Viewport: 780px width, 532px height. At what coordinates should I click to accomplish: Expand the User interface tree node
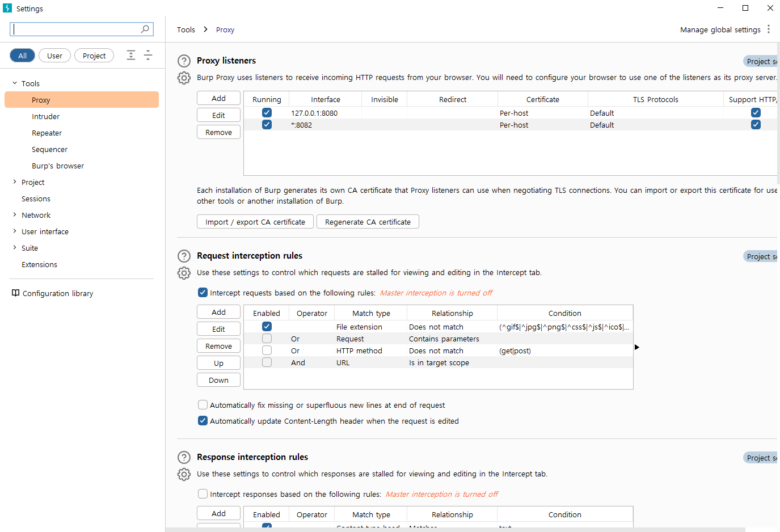[x=15, y=231]
